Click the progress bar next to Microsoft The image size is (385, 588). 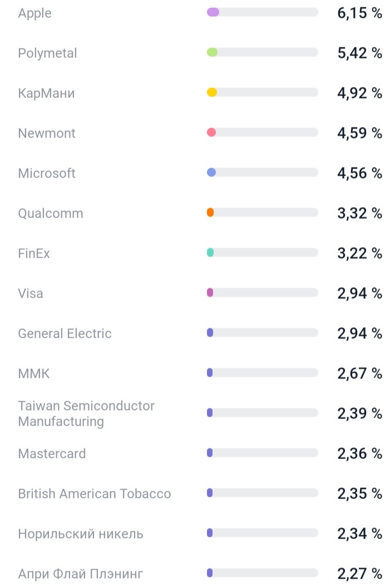(x=261, y=172)
